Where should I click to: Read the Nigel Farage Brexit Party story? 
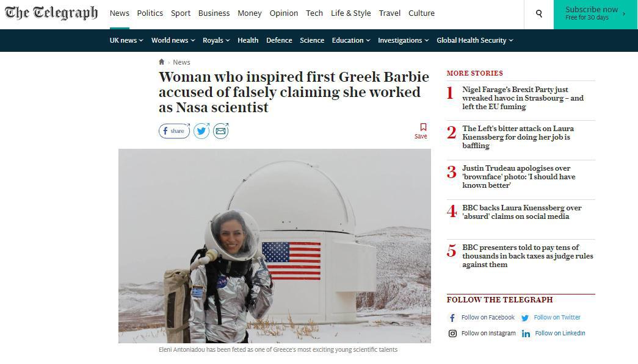(523, 98)
